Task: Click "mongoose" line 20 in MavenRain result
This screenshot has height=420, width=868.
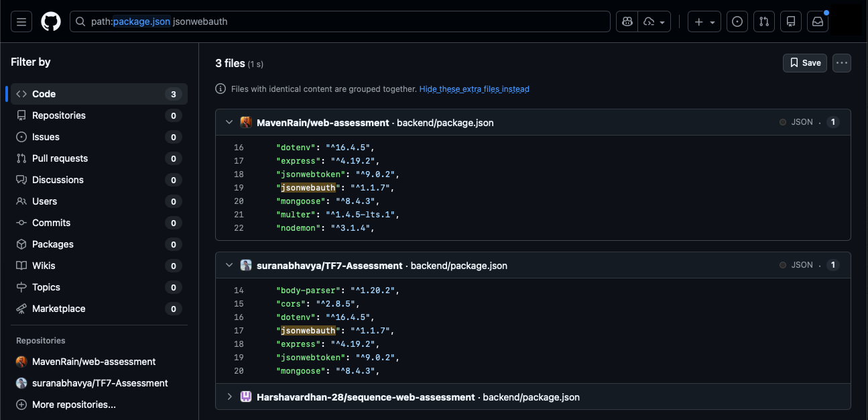Action: (328, 201)
